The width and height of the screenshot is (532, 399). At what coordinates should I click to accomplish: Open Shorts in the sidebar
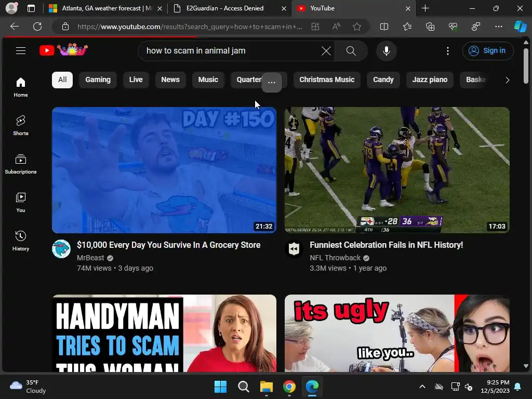pos(21,126)
